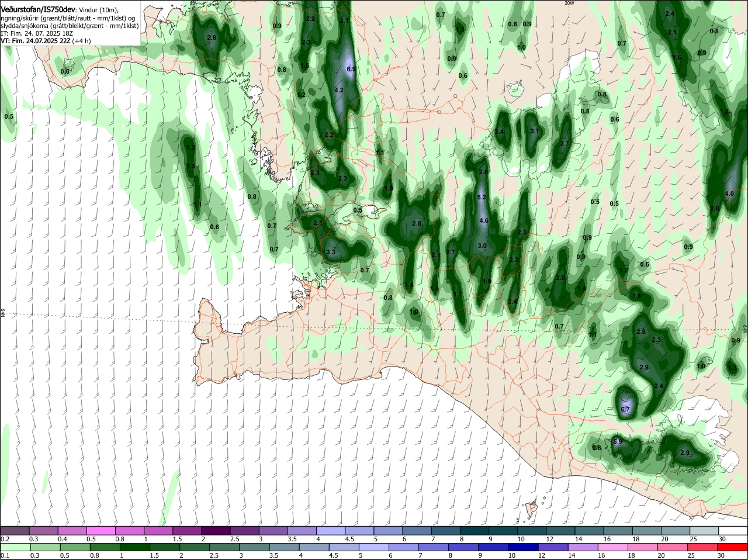Pick bottom-row green swatch between 0.5 and 0.8
Image resolution: width=748 pixels, height=560 pixels.
pos(75,548)
